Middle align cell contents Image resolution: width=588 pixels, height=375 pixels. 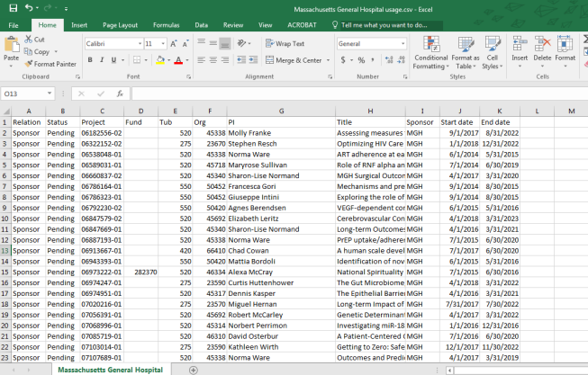pyautogui.click(x=213, y=43)
